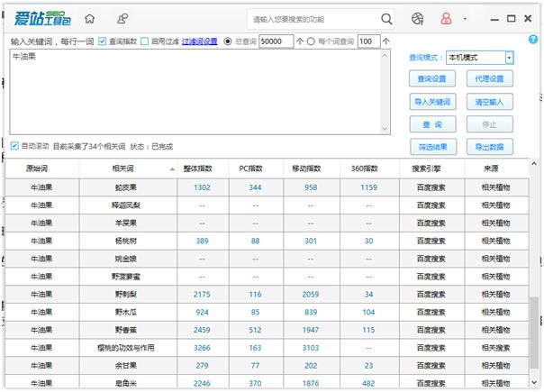Sort by the 原始词 column header
Screen dimensions: 544x392
[42, 169]
